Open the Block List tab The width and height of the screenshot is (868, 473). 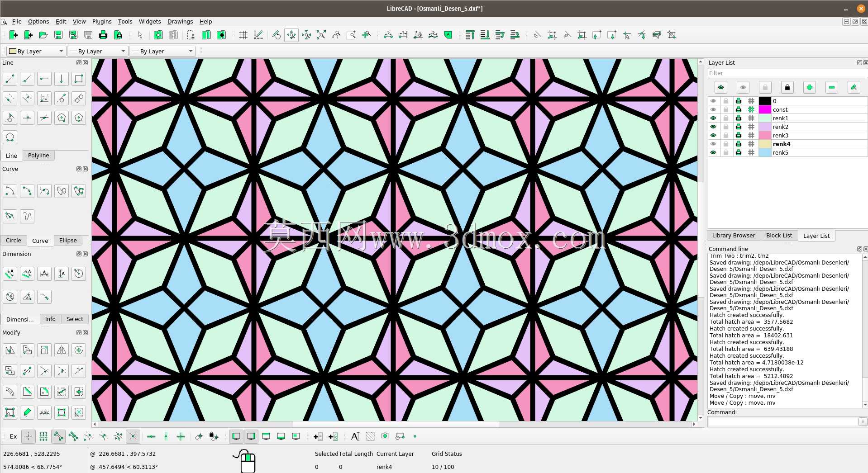(x=779, y=235)
